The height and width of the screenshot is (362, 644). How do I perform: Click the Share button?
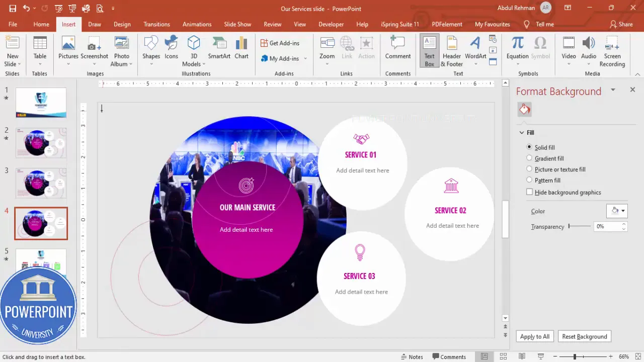pos(621,24)
